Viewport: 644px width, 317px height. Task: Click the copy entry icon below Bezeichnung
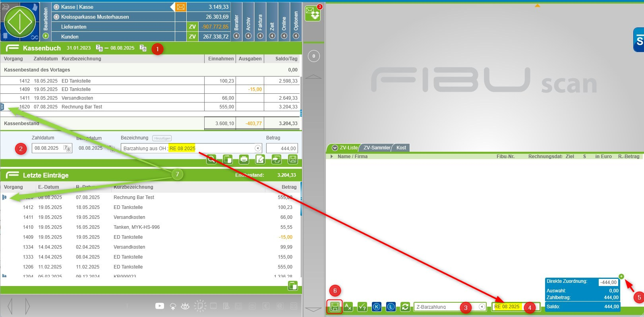coord(228,160)
